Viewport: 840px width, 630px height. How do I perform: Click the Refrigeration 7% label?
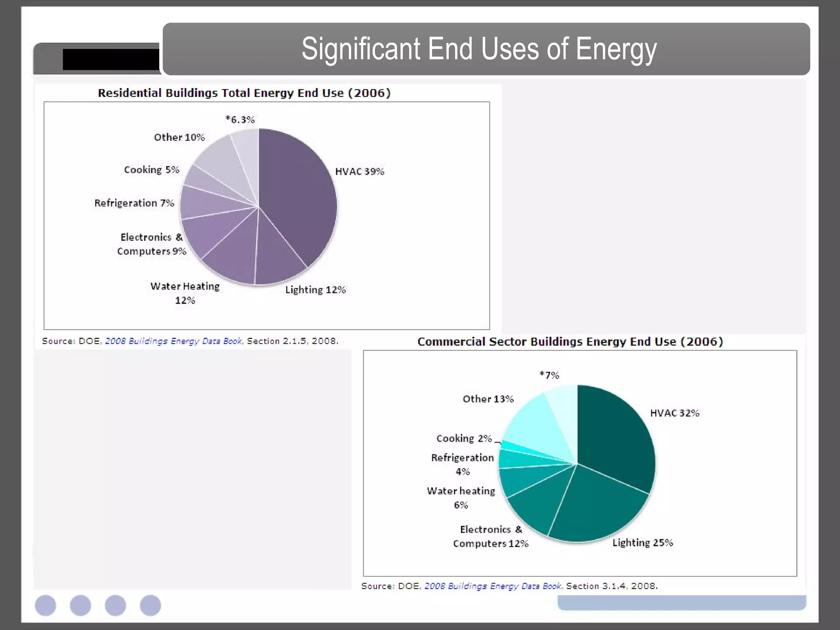[134, 203]
